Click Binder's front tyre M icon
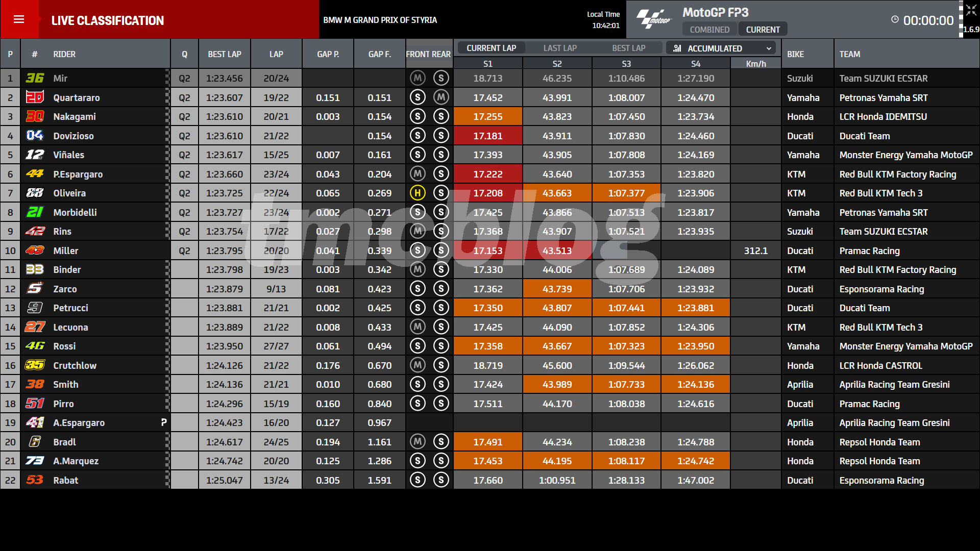 [418, 269]
